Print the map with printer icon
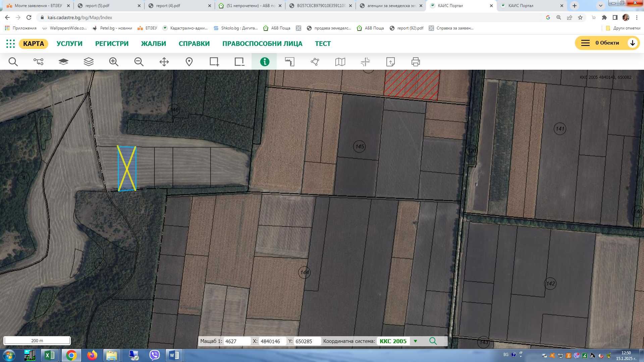This screenshot has width=644, height=362. [416, 62]
